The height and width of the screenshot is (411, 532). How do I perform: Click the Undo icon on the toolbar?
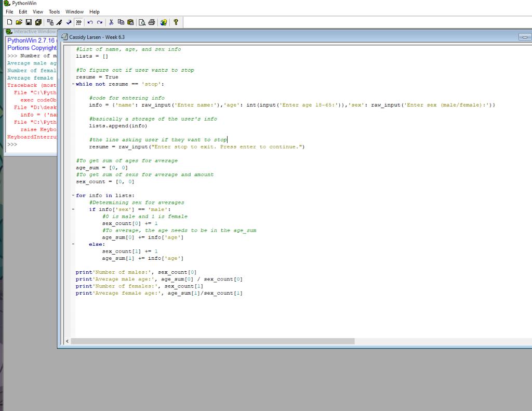pos(89,22)
